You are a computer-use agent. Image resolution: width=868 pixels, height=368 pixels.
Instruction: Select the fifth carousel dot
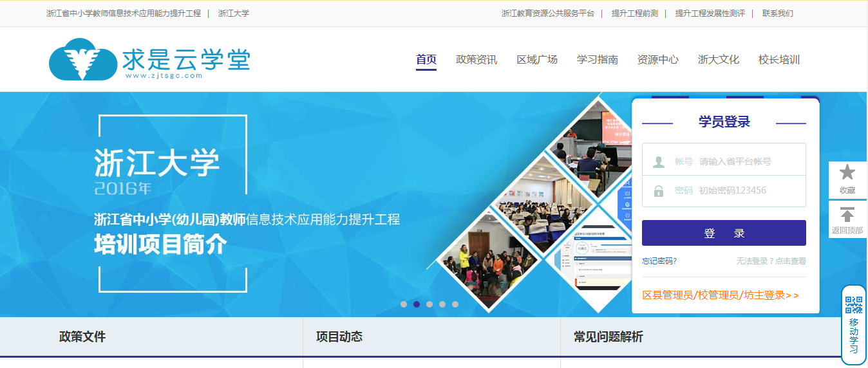455,304
